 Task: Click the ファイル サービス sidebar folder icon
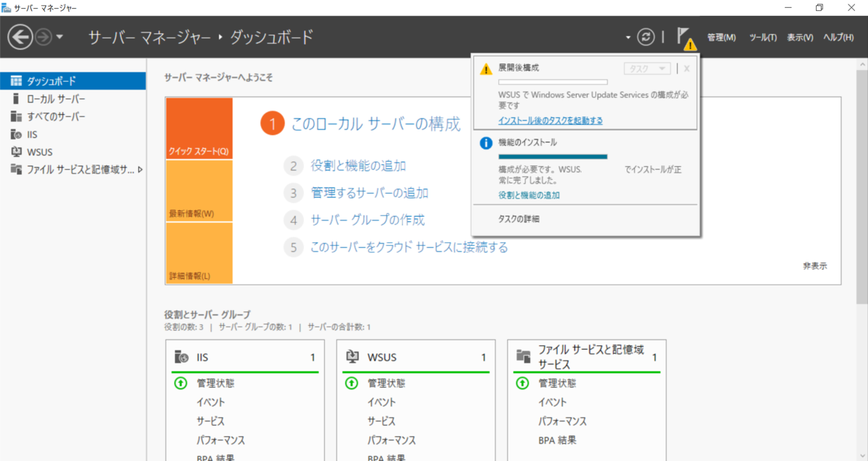pyautogui.click(x=16, y=170)
